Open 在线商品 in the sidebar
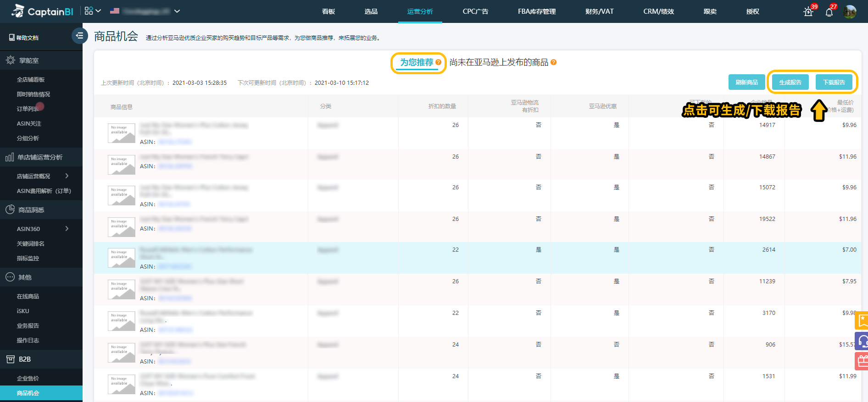The width and height of the screenshot is (868, 402). [x=28, y=297]
